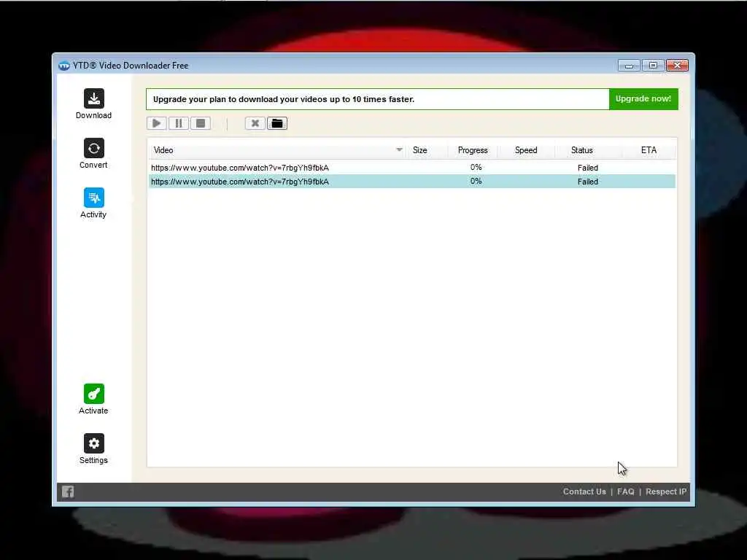Screen dimensions: 747x560
Task: Click Failed status in highlighted row
Action: [587, 182]
